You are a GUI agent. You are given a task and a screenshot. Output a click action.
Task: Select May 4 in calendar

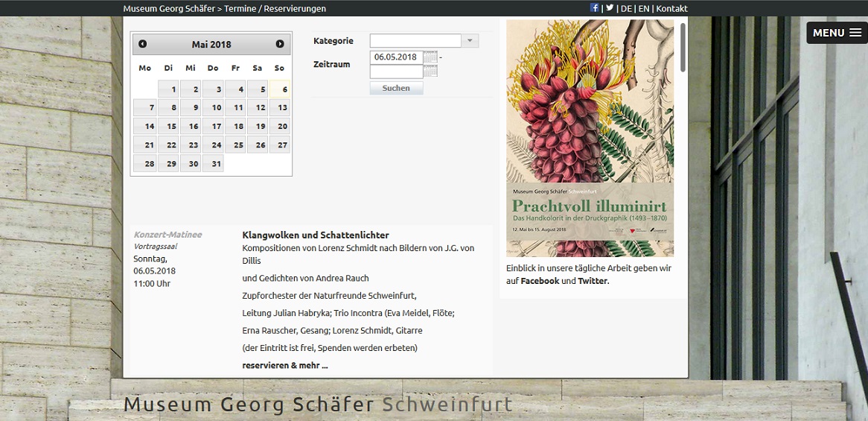(235, 89)
